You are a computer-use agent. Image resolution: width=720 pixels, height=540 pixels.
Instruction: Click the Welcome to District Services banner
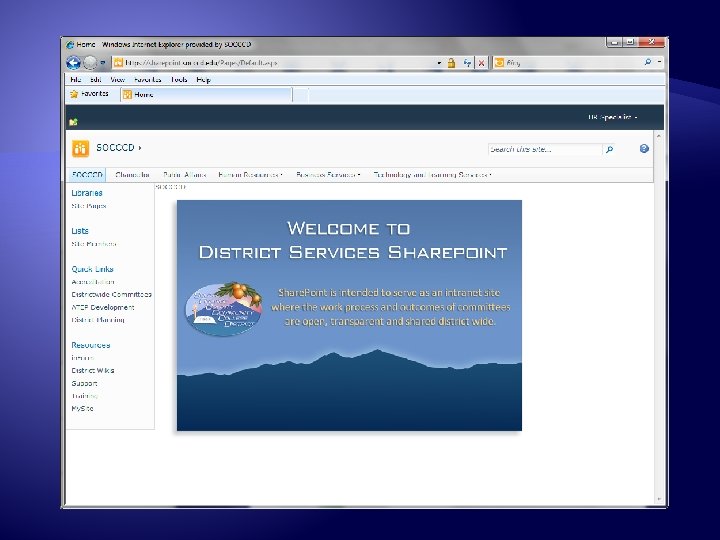tap(349, 315)
